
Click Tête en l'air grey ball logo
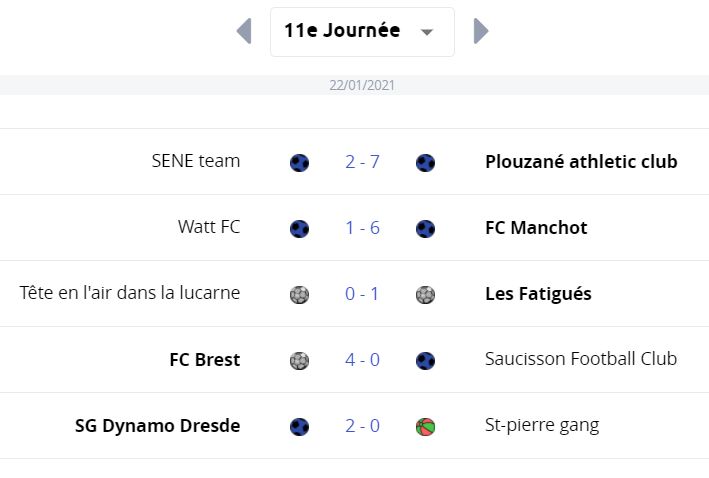pyautogui.click(x=299, y=294)
